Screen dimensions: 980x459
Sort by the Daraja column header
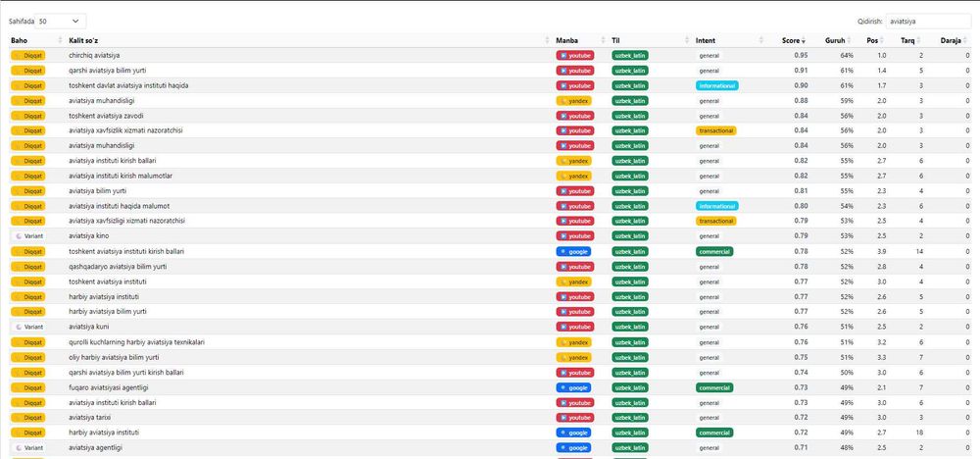click(x=950, y=40)
